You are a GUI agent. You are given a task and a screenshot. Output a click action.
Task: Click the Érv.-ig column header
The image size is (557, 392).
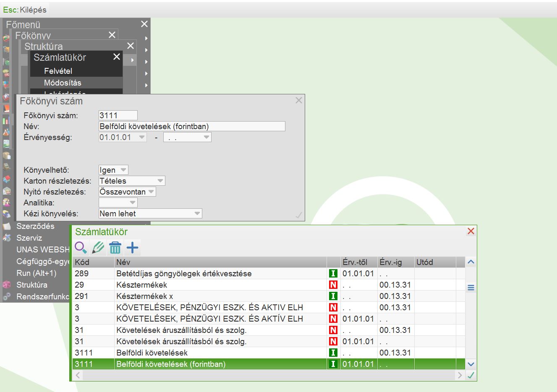tap(396, 262)
